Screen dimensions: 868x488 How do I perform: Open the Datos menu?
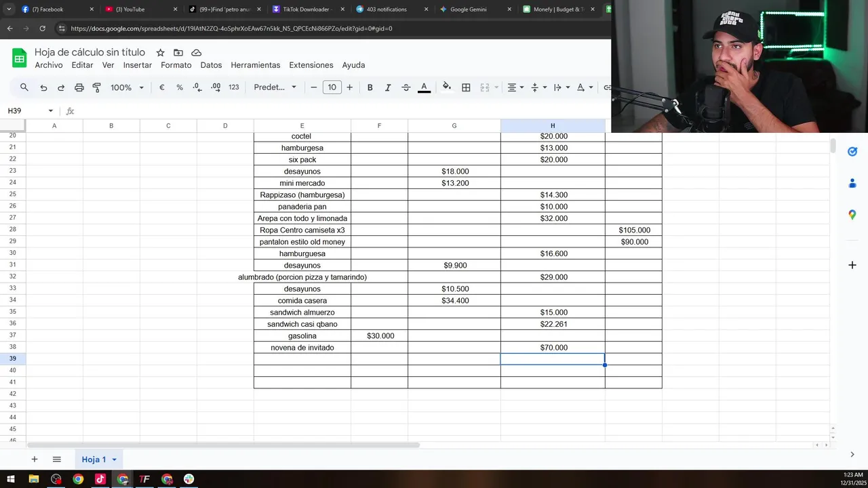click(x=212, y=65)
